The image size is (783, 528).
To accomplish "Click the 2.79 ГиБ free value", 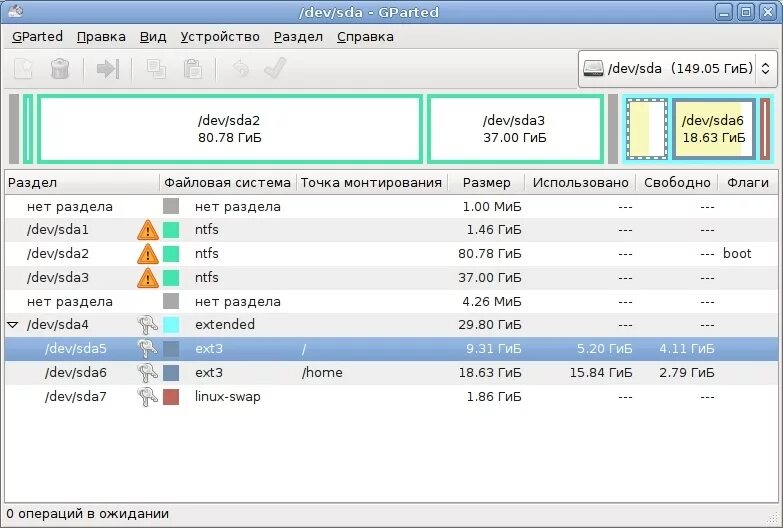I will coord(687,373).
